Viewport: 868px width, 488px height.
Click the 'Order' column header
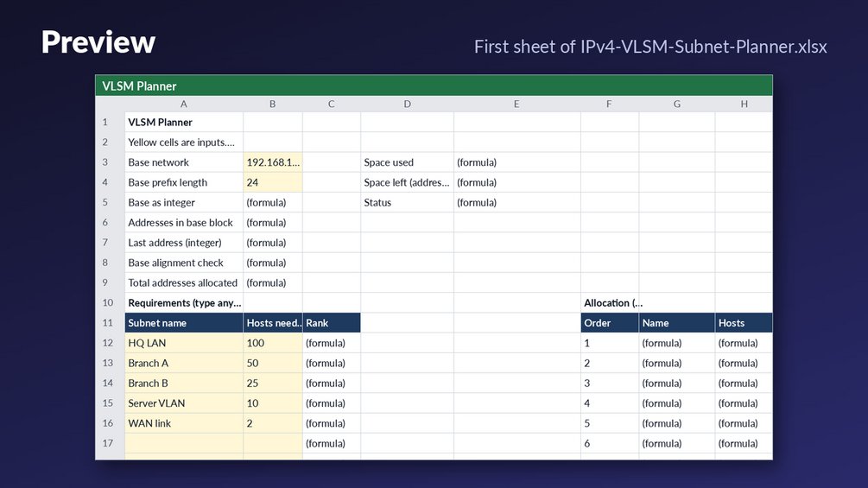[610, 323]
